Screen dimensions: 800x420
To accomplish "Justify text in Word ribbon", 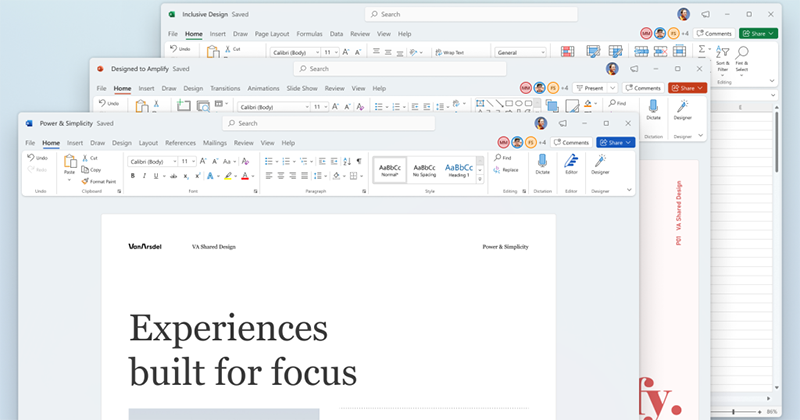I will 305,176.
